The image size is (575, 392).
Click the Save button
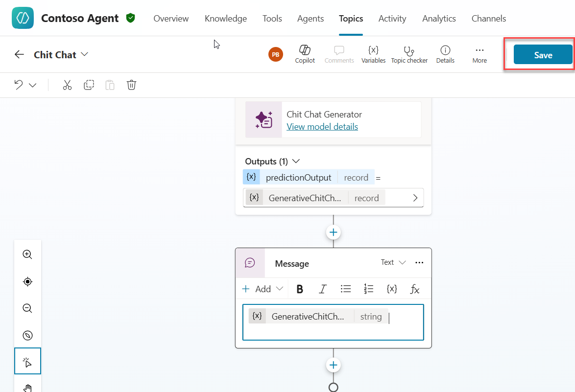point(543,55)
